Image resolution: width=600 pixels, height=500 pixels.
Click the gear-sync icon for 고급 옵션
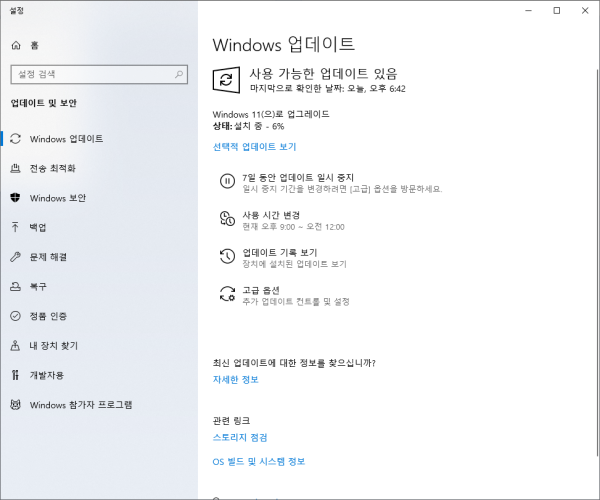click(x=227, y=294)
